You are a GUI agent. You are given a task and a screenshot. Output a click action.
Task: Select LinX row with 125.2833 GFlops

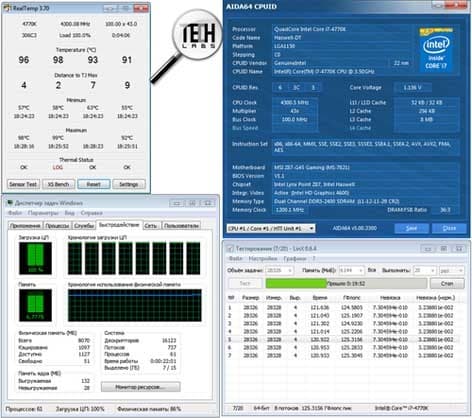click(344, 347)
